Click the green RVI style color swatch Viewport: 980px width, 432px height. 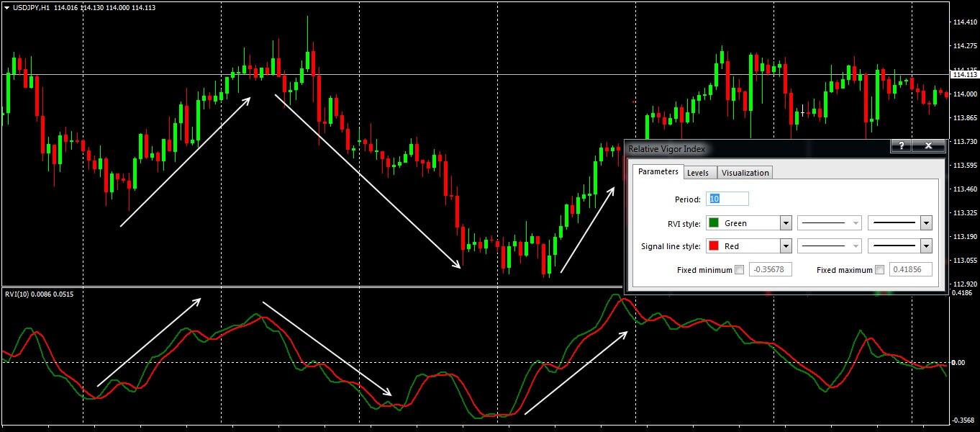[714, 223]
